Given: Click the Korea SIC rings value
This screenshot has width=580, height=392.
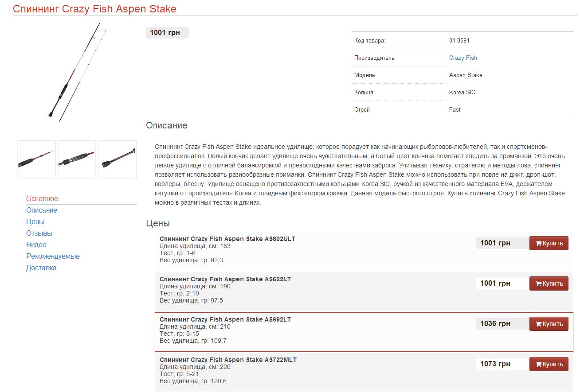Looking at the screenshot, I should [462, 92].
